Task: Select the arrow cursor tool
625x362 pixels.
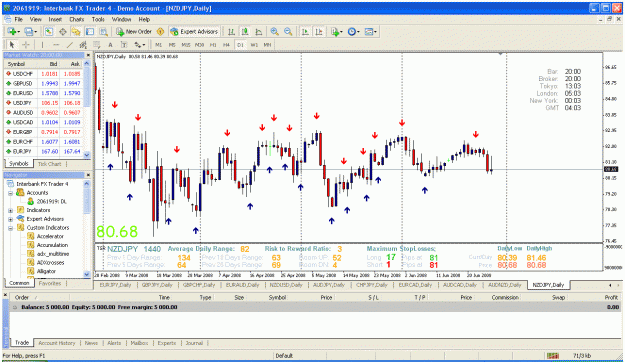Action: coord(12,45)
